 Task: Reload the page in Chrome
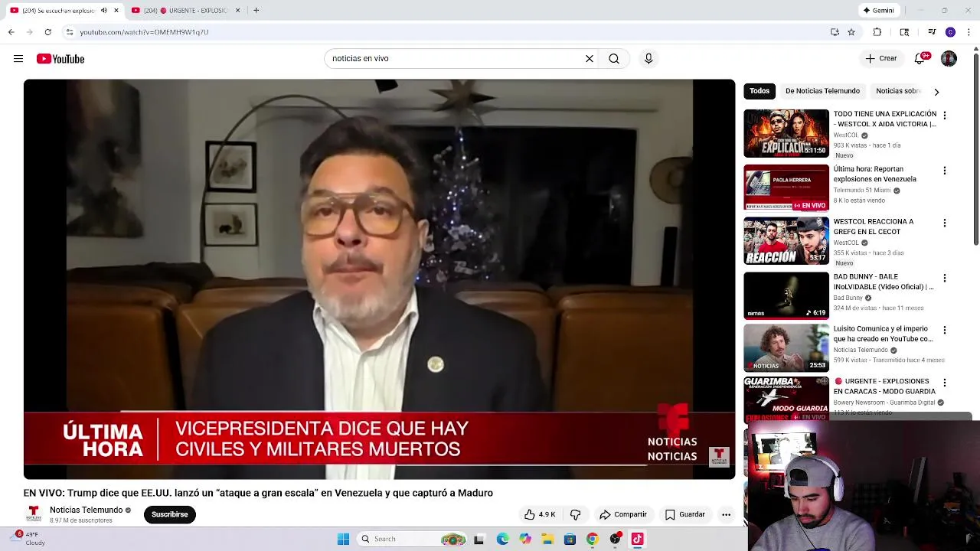pos(47,32)
